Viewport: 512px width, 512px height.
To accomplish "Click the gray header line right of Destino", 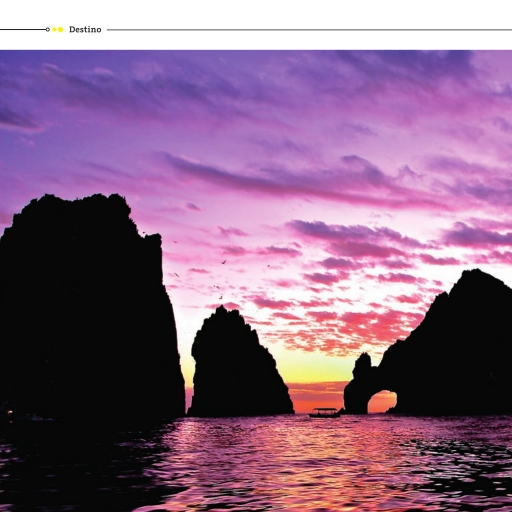I will pyautogui.click(x=309, y=30).
